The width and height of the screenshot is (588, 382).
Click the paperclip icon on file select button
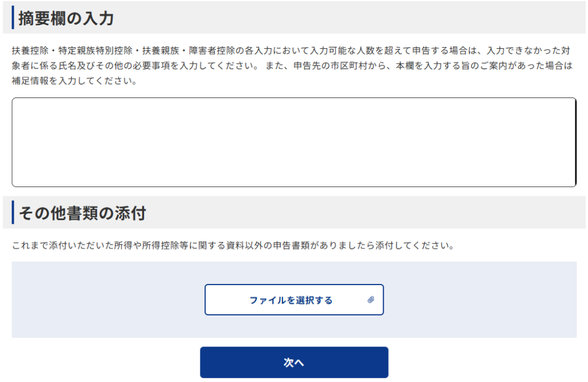pyautogui.click(x=371, y=300)
